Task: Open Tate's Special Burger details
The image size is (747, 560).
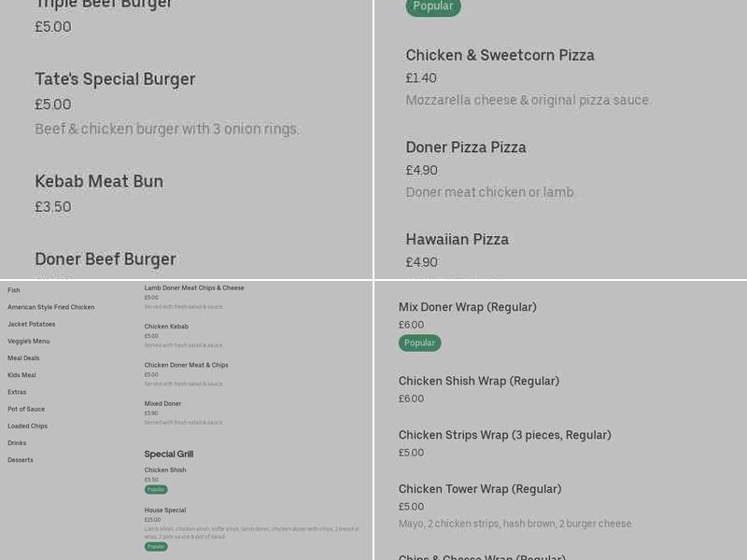Action: tap(115, 79)
